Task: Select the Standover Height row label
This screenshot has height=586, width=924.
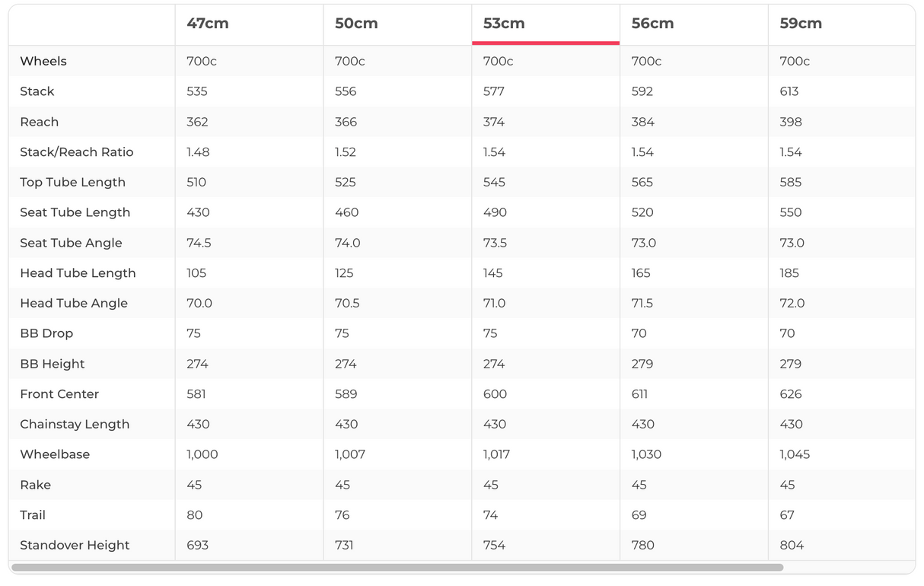Action: (75, 546)
